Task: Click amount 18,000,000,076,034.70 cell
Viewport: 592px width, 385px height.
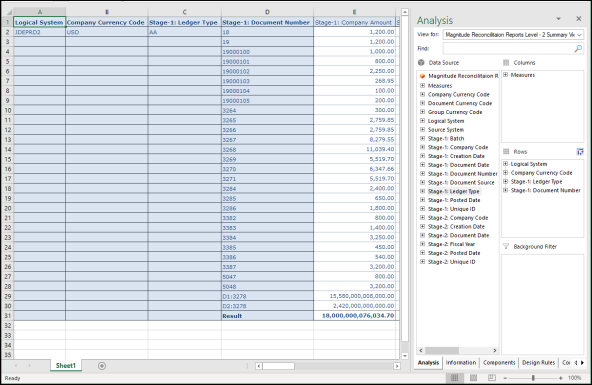Action: coord(354,316)
